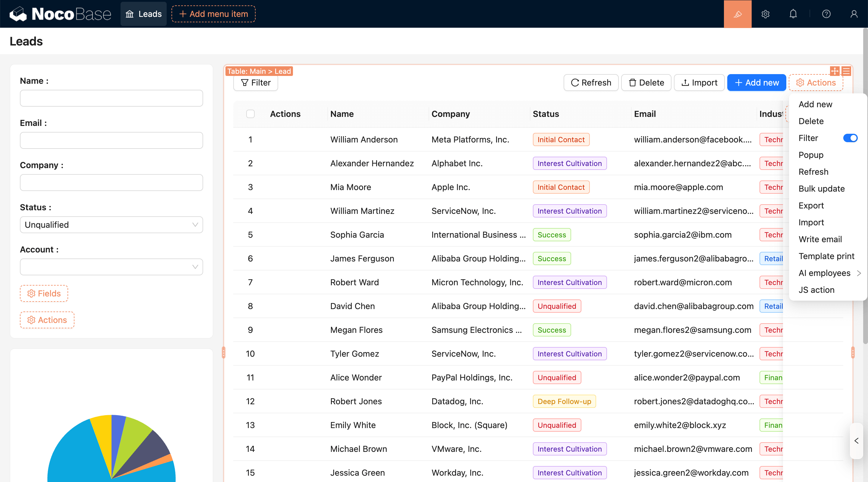The height and width of the screenshot is (482, 868).
Task: Open user profile icon
Action: click(x=854, y=14)
